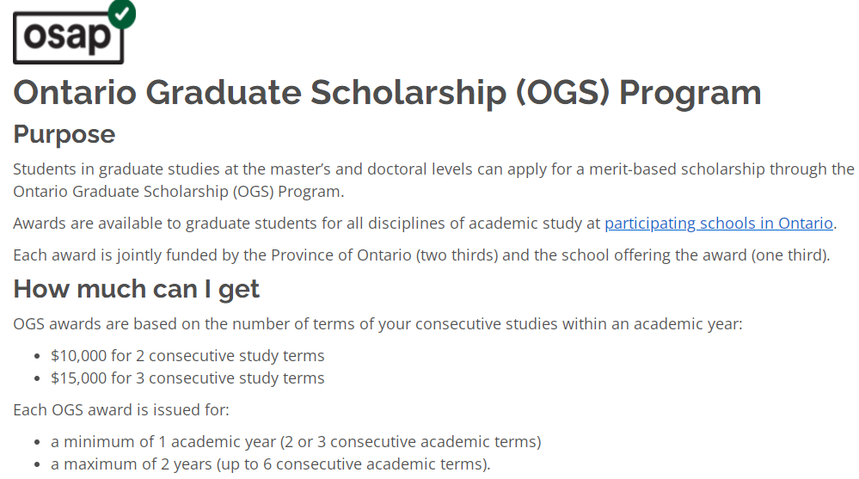This screenshot has height=479, width=859.
Task: Click the $15,000 for 3 consecutive terms bullet
Action: coord(187,378)
